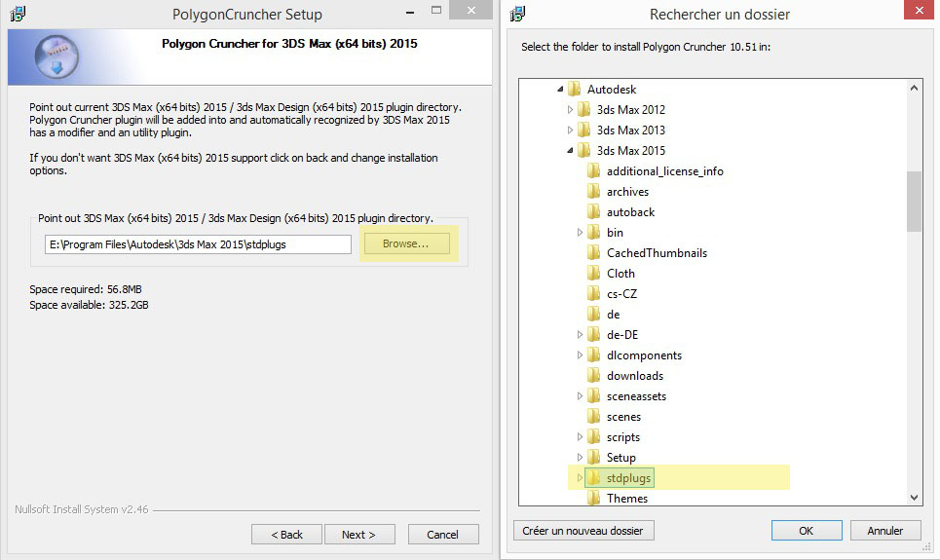The image size is (940, 560).
Task: Select the cs-CZ folder icon
Action: point(593,294)
